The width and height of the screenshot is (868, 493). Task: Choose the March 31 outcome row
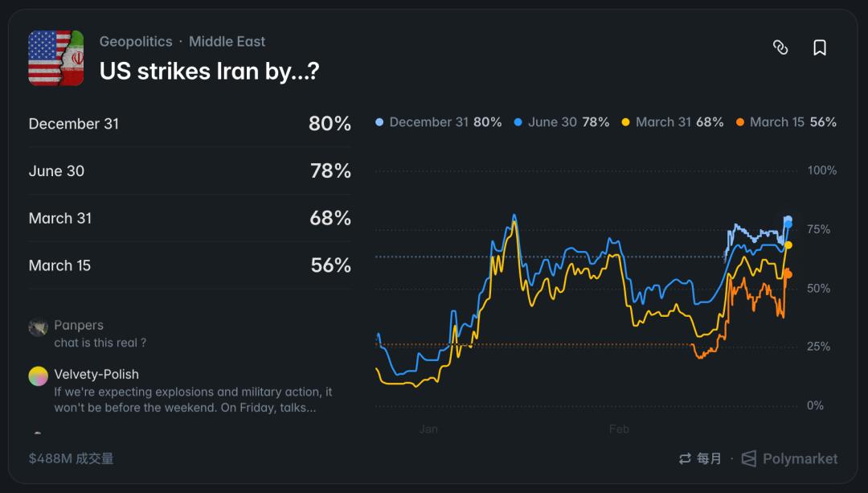190,218
